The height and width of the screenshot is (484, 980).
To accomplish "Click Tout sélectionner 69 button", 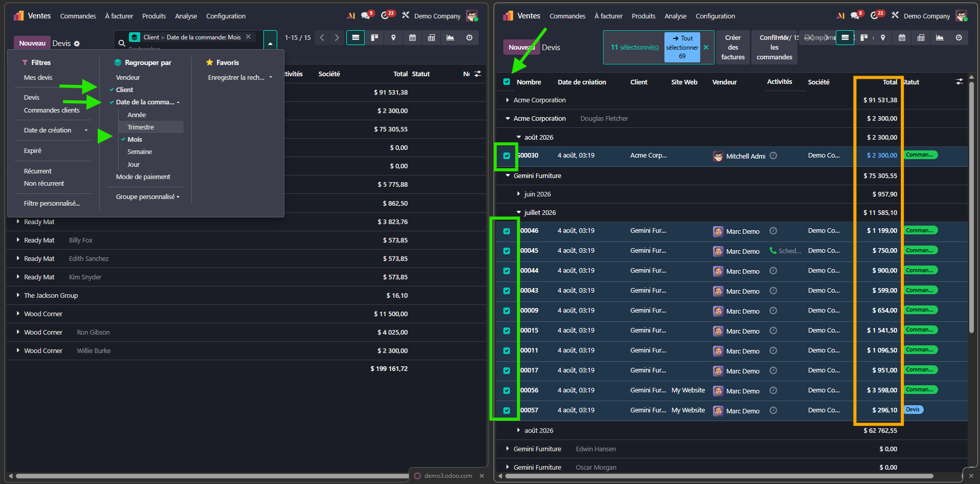I will [682, 47].
